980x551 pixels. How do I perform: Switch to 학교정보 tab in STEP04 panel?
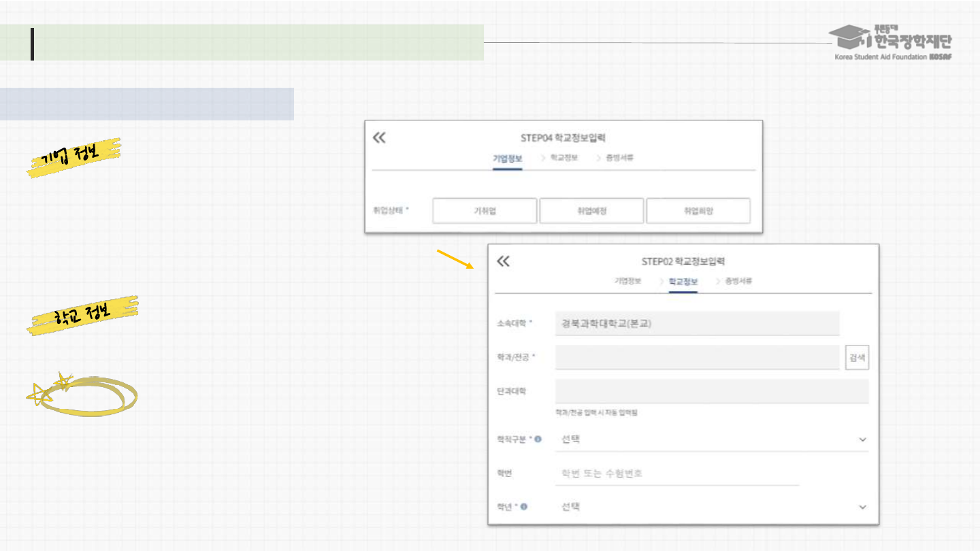click(563, 158)
